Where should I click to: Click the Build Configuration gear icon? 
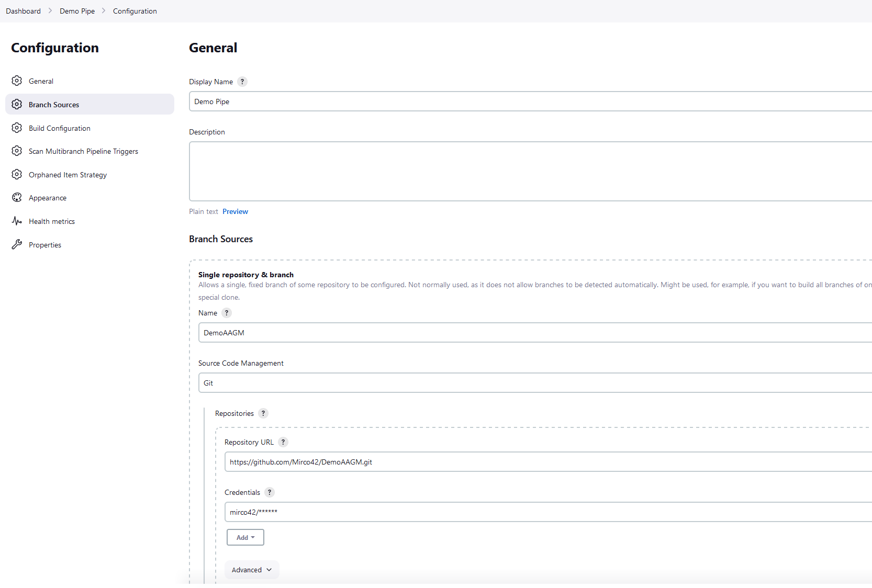17,128
